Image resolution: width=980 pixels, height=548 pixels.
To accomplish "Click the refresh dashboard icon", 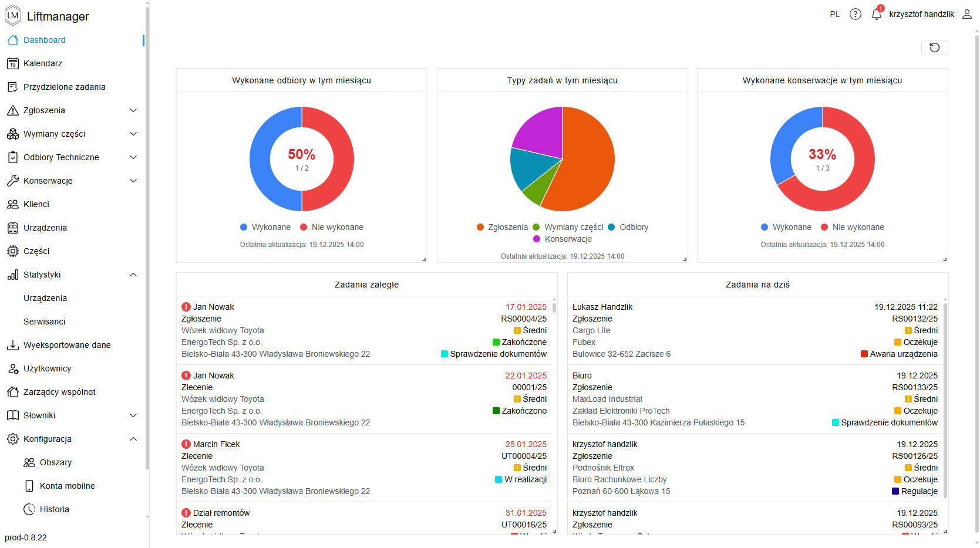I will [x=934, y=48].
